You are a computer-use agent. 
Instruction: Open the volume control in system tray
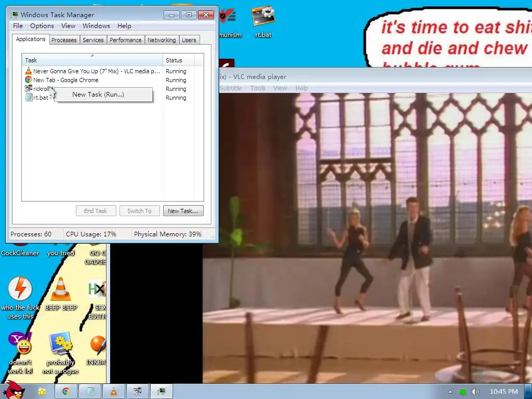coord(475,392)
